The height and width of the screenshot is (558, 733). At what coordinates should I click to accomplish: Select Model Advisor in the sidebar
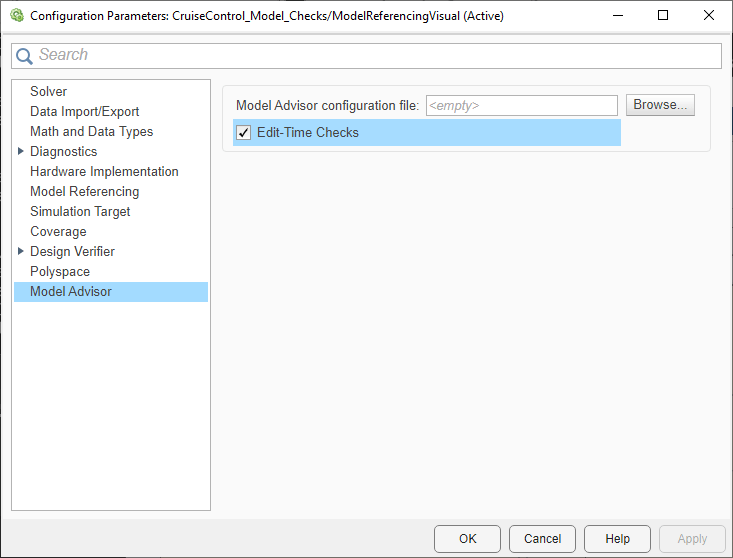click(x=71, y=291)
